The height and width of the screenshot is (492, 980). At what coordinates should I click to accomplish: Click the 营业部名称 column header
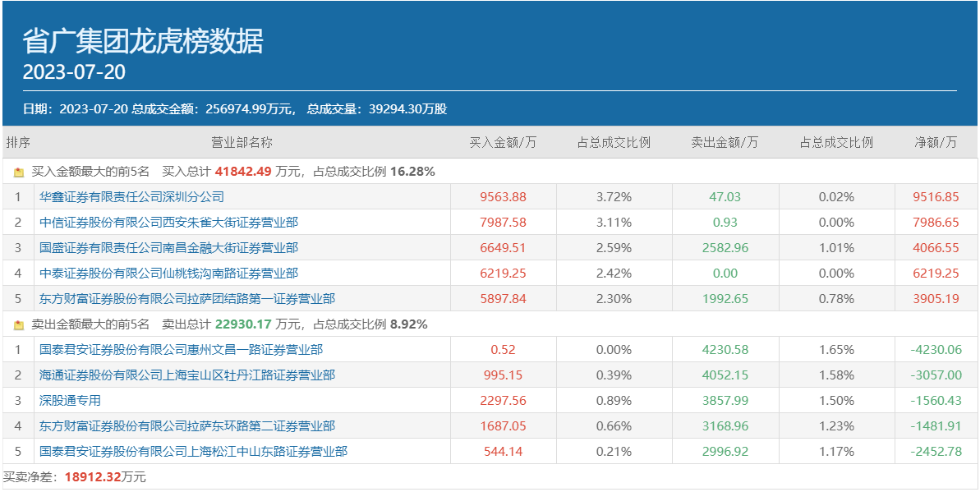242,143
